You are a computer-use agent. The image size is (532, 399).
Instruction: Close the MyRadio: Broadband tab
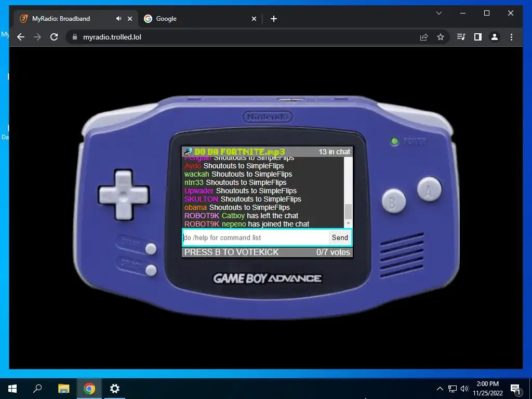pyautogui.click(x=129, y=19)
